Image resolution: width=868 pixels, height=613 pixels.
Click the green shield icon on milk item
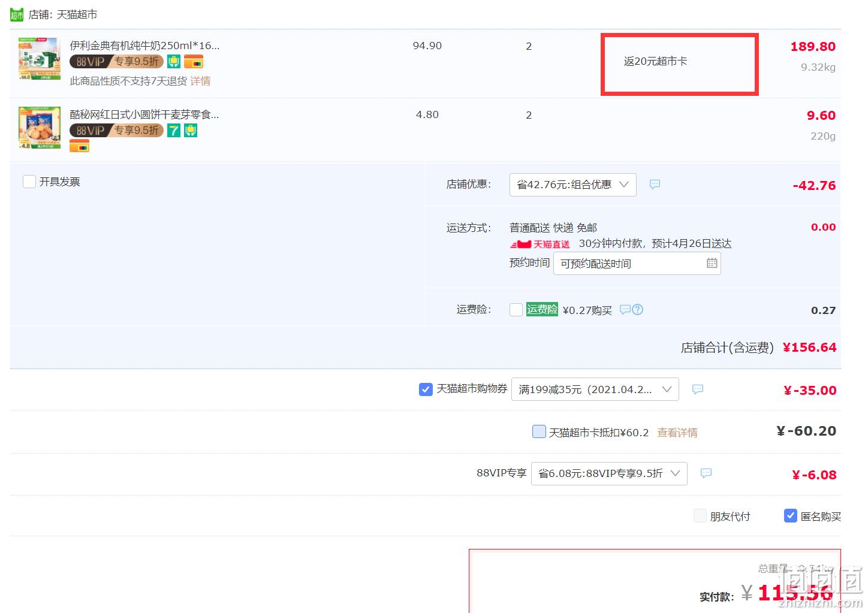tap(174, 62)
